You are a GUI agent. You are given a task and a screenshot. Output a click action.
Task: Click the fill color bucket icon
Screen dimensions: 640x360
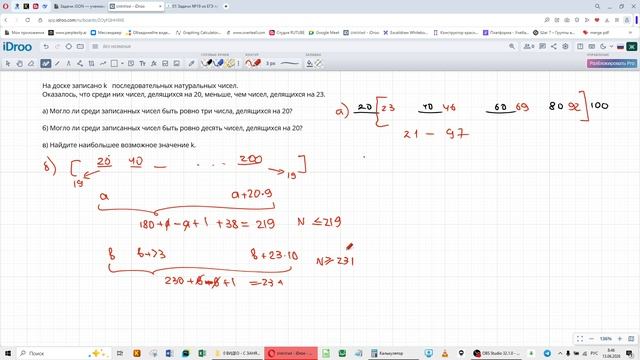point(309,64)
